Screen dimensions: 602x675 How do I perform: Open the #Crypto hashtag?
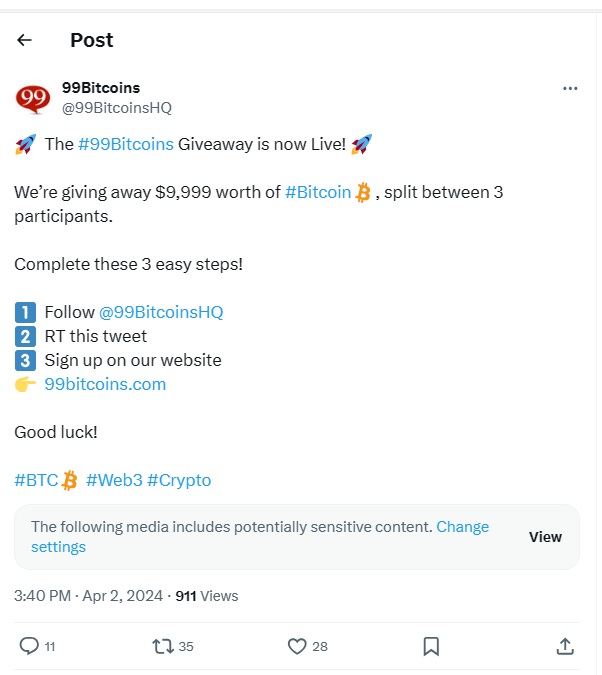pos(179,480)
